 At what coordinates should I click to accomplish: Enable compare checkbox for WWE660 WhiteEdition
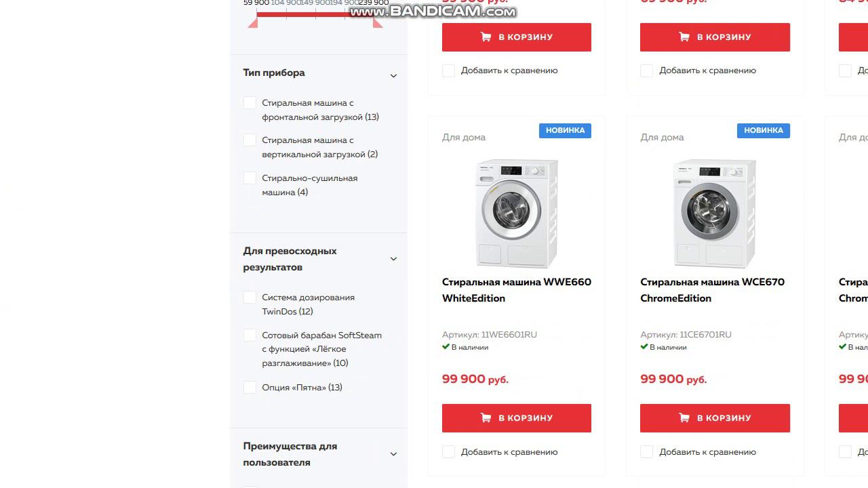click(448, 452)
